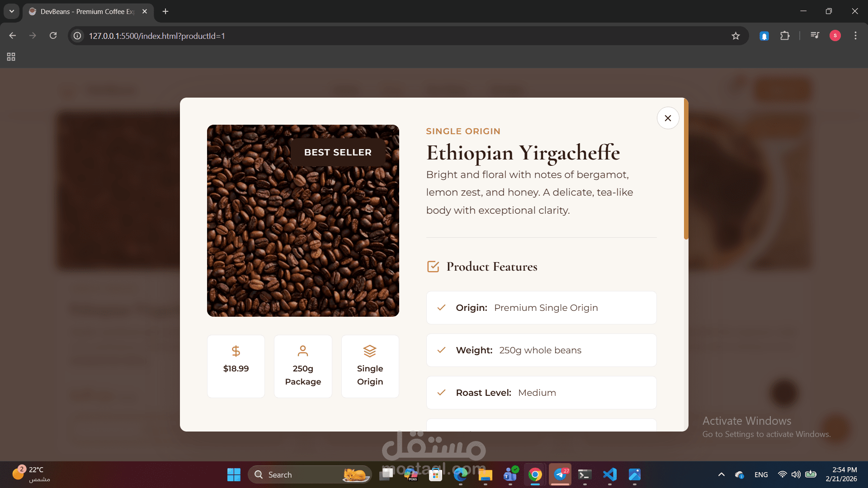Close the product details modal
Viewport: 868px width, 488px height.
[x=668, y=118]
